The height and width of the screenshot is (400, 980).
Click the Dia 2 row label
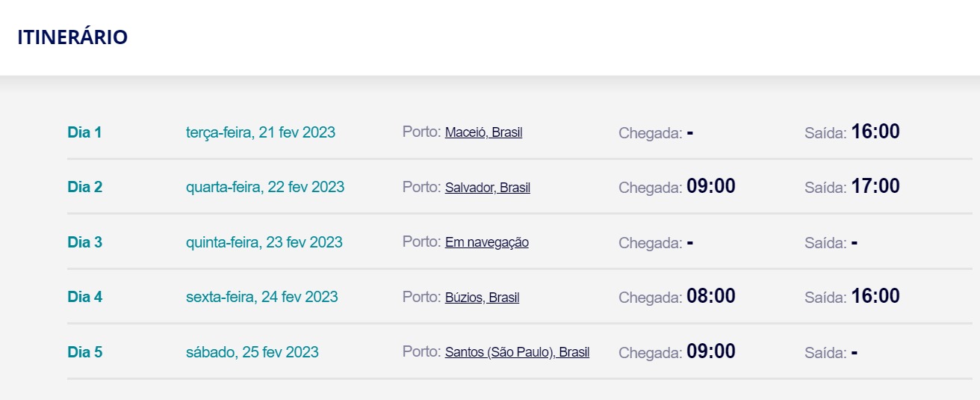[84, 188]
